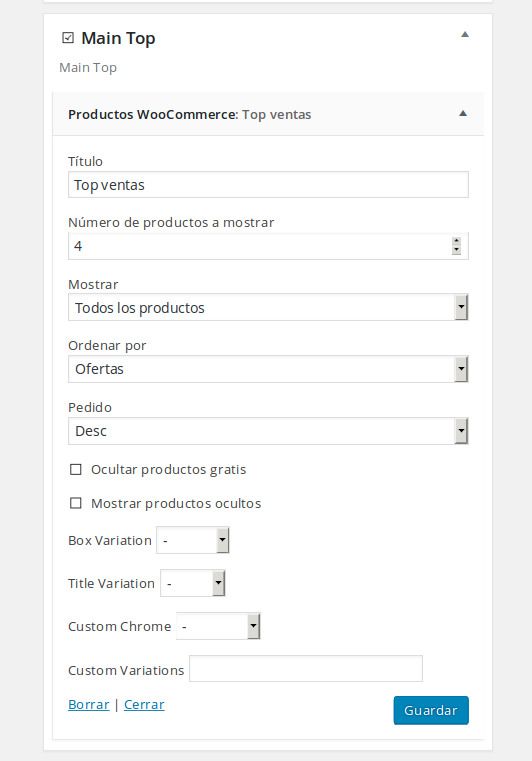Increase number of products with up arrow
The width and height of the screenshot is (532, 761).
(456, 241)
